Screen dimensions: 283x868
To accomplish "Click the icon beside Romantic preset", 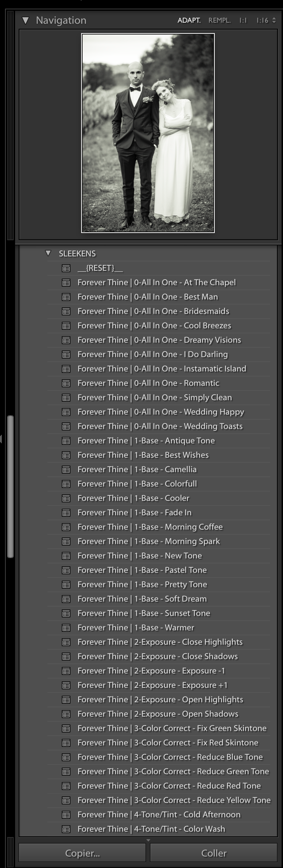I will tap(66, 383).
